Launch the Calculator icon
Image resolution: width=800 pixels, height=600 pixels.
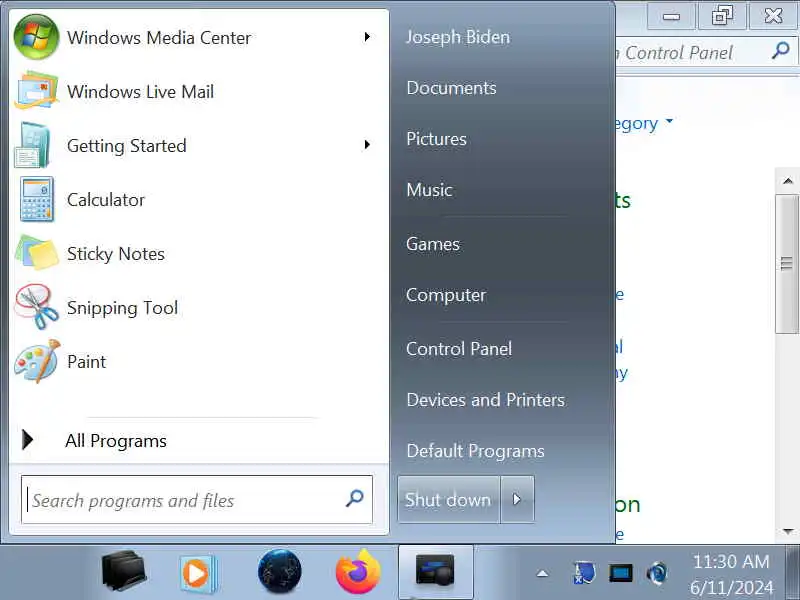[x=36, y=199]
